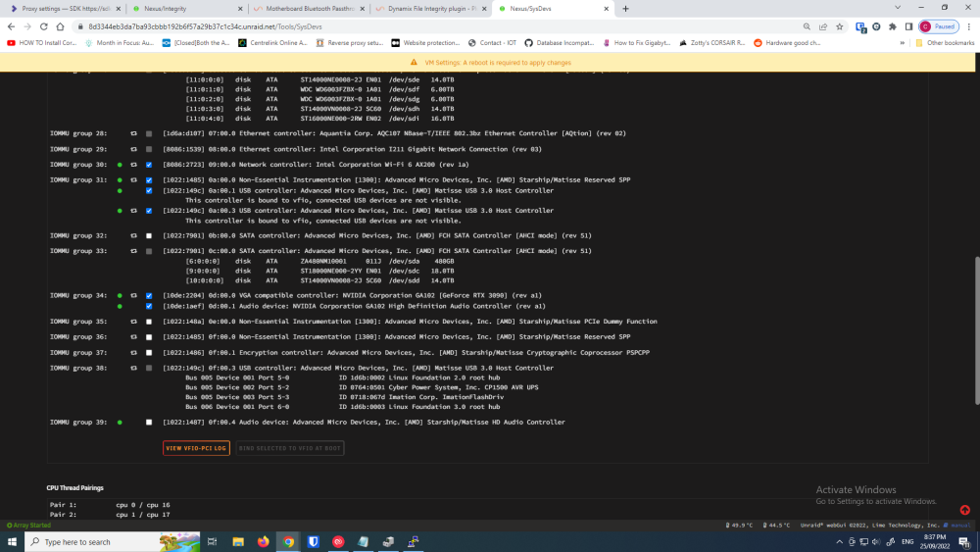Open the Reverse proxy setup bookmark
This screenshot has width=980, height=552.
(350, 43)
